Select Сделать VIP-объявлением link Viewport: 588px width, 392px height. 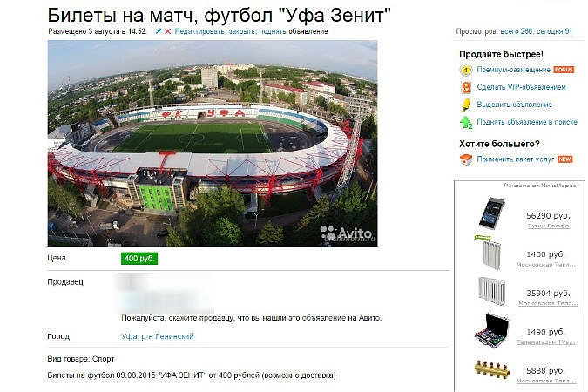click(521, 87)
